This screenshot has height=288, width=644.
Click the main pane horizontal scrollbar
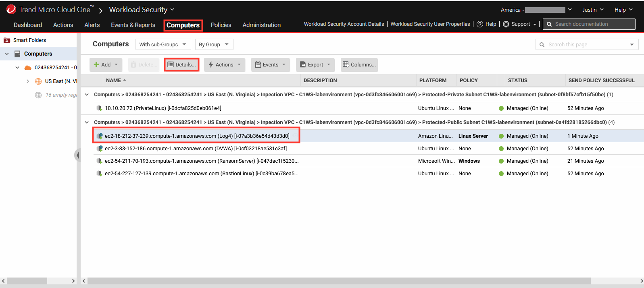pos(339,281)
